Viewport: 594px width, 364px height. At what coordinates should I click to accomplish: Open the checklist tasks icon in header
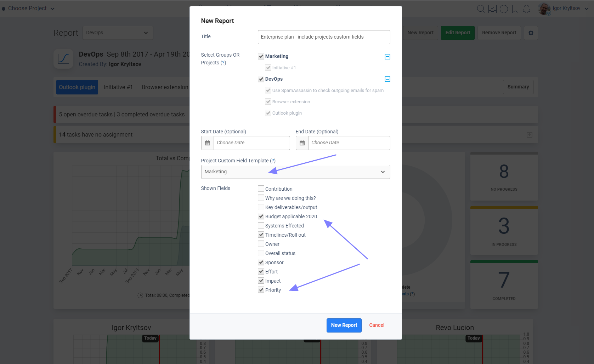(x=492, y=9)
